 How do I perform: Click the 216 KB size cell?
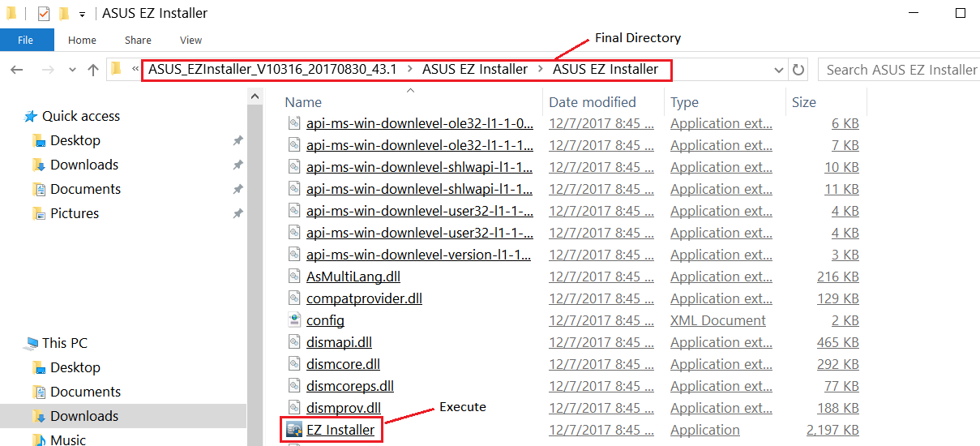[838, 277]
